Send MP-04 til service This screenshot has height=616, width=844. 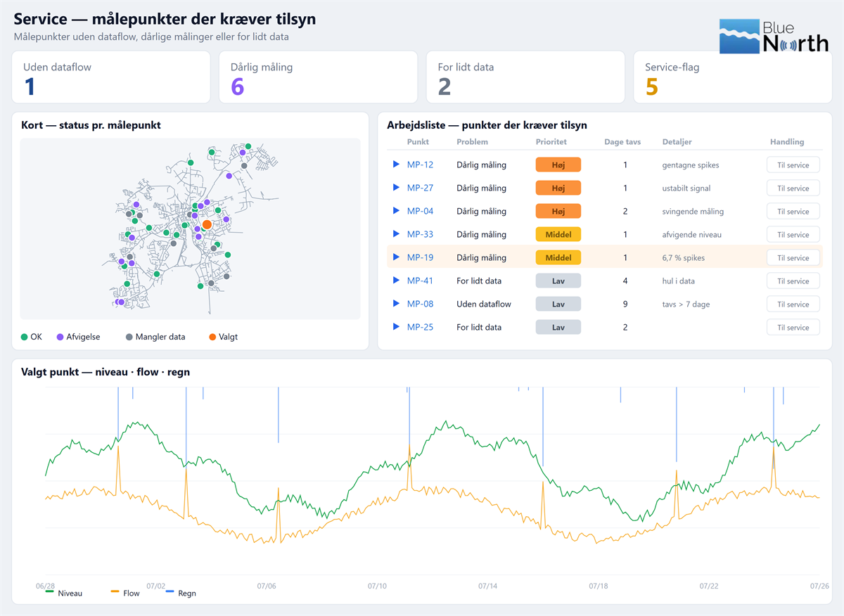793,212
